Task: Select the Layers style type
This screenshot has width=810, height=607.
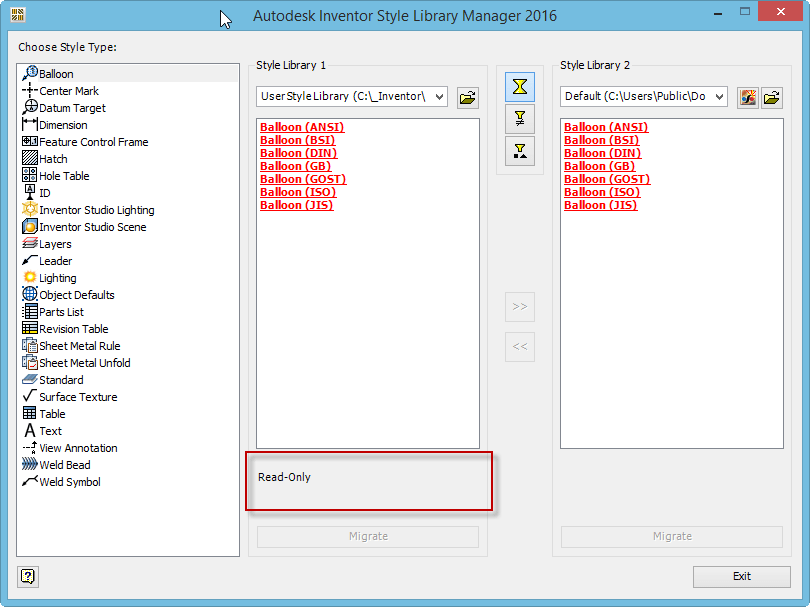Action: click(x=47, y=244)
